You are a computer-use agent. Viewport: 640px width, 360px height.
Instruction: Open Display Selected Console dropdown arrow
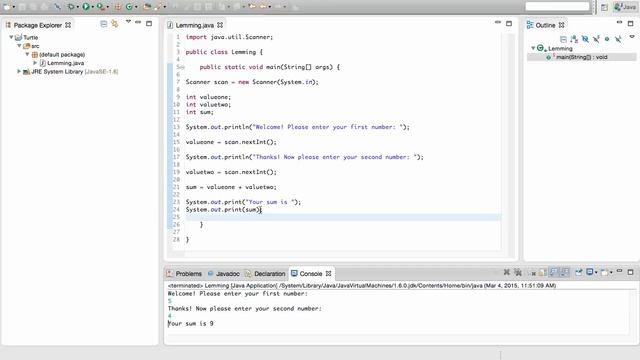(x=596, y=272)
